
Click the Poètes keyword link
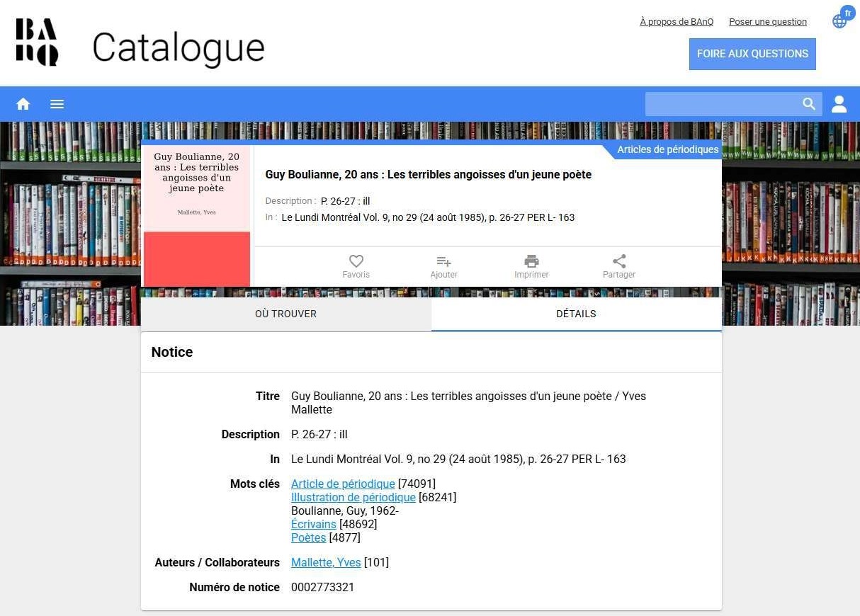tap(308, 538)
